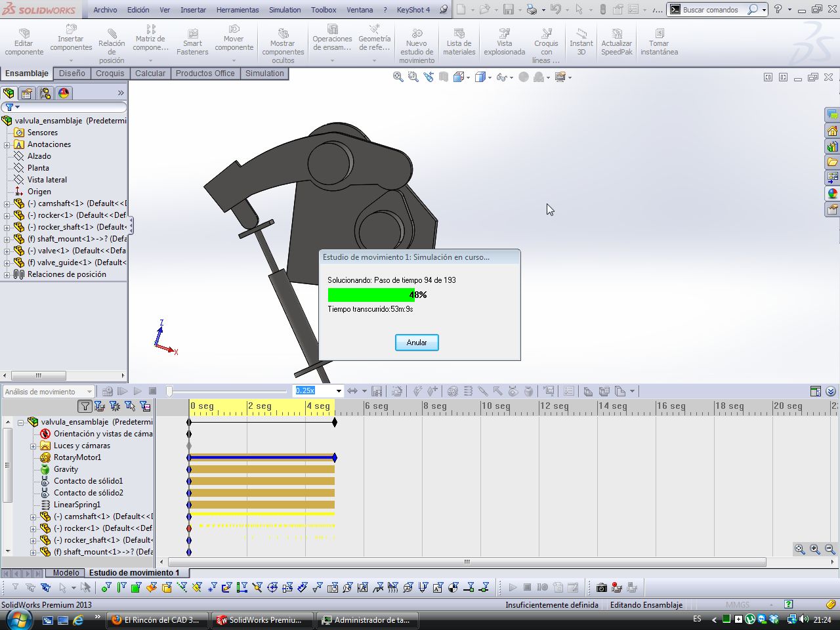Expand Anotaciones tree node
This screenshot has width=840, height=630.
pos(7,144)
